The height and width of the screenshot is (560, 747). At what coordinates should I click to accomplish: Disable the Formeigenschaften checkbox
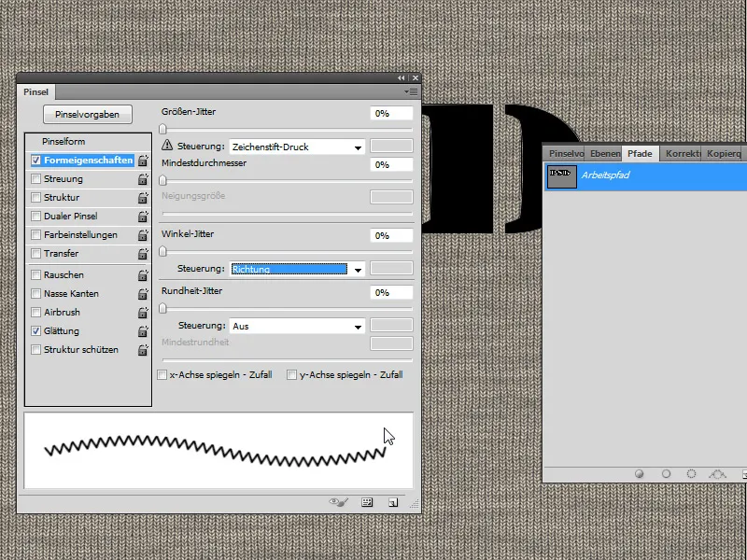(35, 160)
